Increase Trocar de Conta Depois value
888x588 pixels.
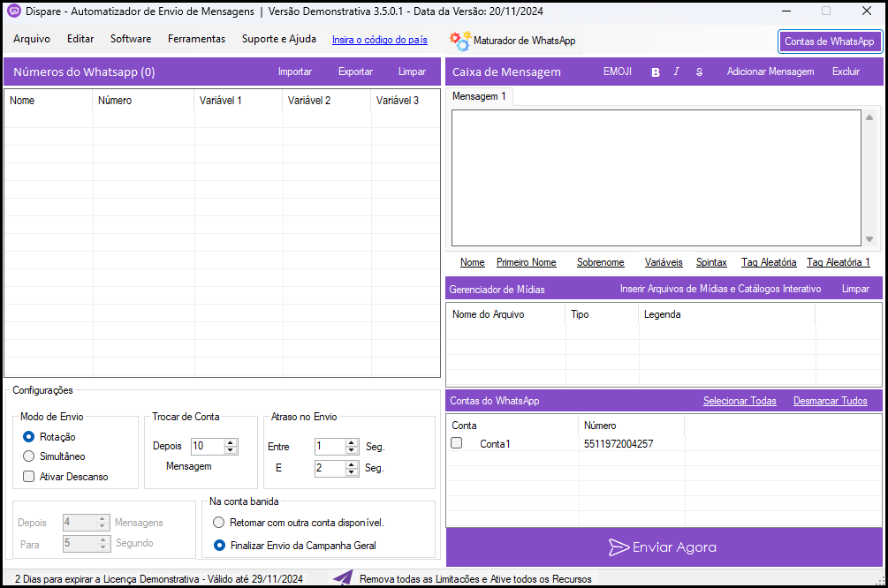[231, 442]
